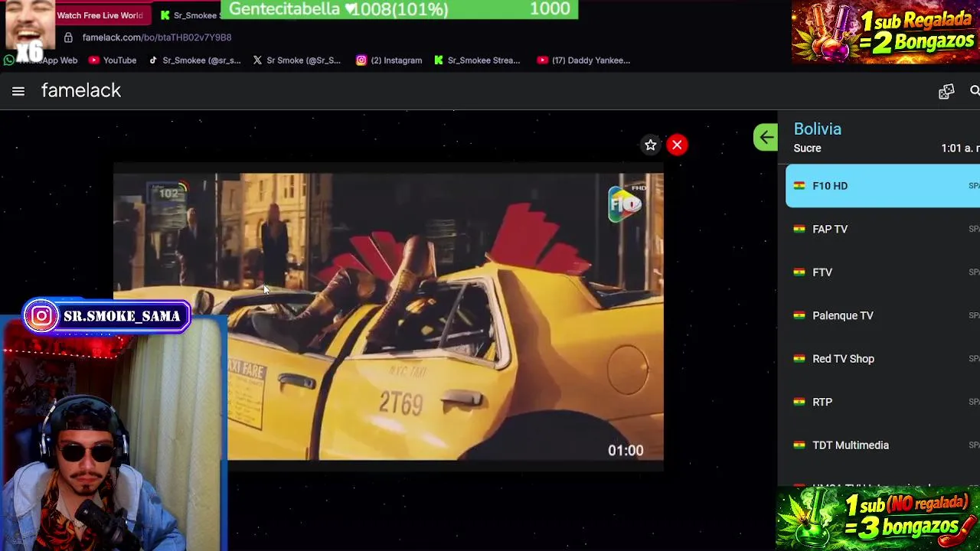Screen dimensions: 980x551
Task: Click the address bar URL famelack.com
Action: pyautogui.click(x=157, y=37)
